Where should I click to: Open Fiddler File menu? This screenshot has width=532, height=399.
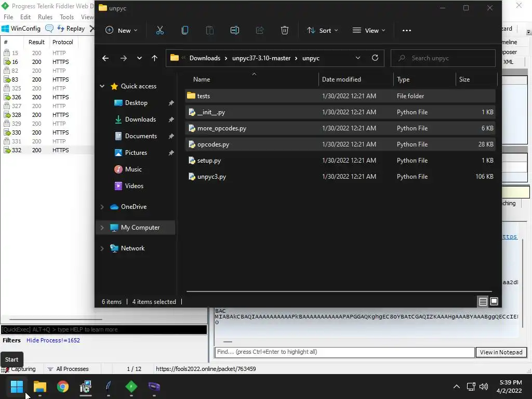(8, 17)
